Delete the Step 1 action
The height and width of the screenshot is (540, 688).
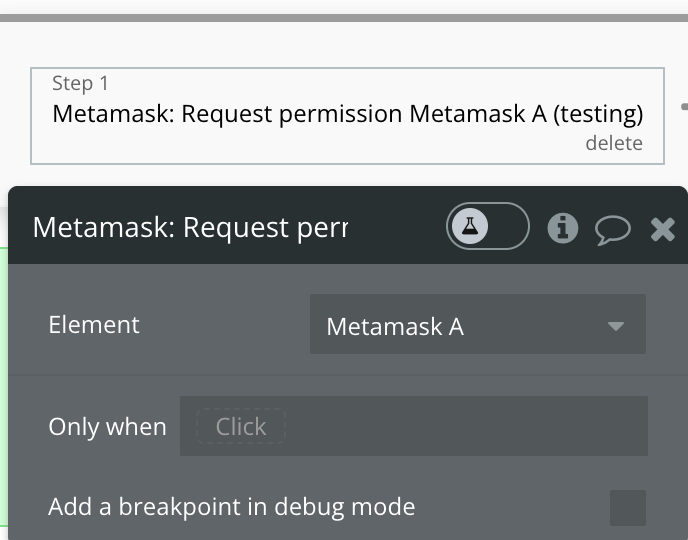(x=614, y=143)
